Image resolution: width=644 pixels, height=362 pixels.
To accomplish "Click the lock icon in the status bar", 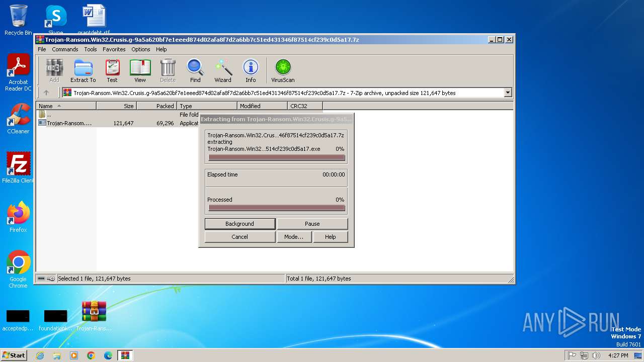I will click(x=51, y=279).
